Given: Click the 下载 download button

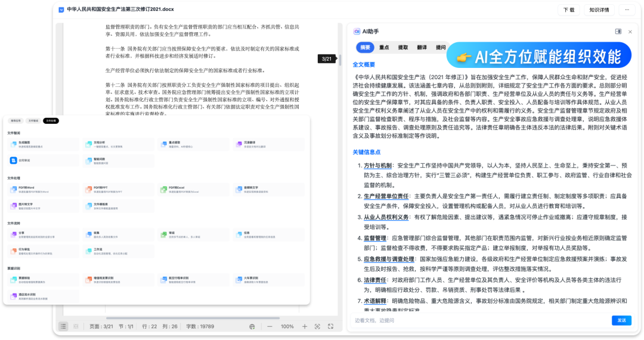Looking at the screenshot, I should point(568,10).
